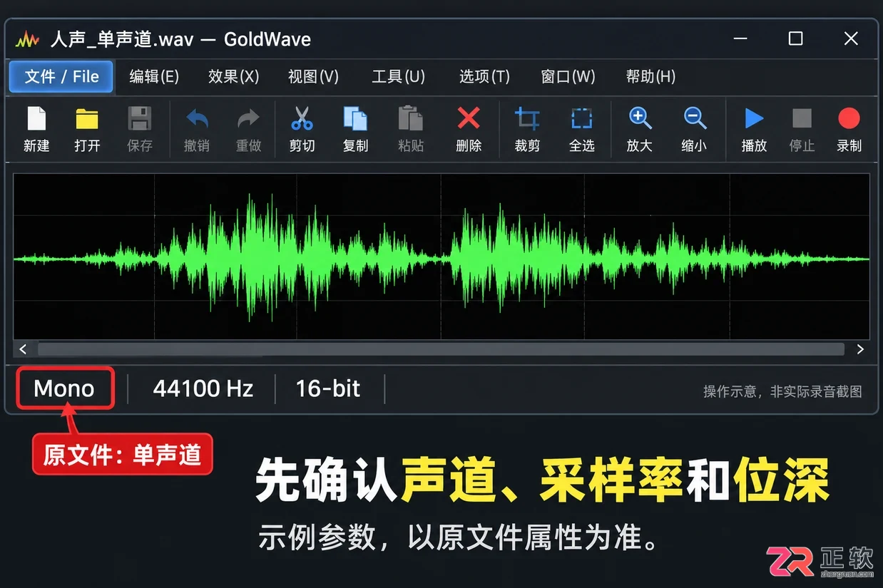
Task: Close the GoldWave window
Action: [851, 38]
